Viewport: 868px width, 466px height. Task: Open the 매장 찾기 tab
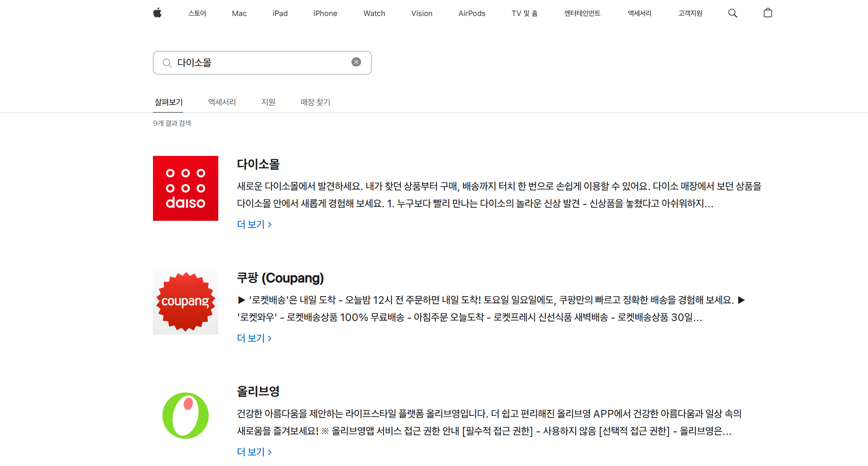pos(315,102)
